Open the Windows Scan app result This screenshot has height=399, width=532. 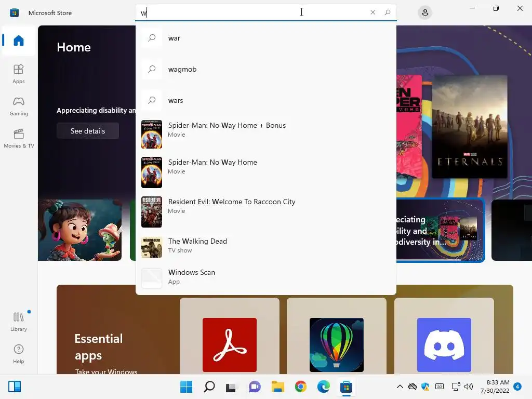click(266, 278)
